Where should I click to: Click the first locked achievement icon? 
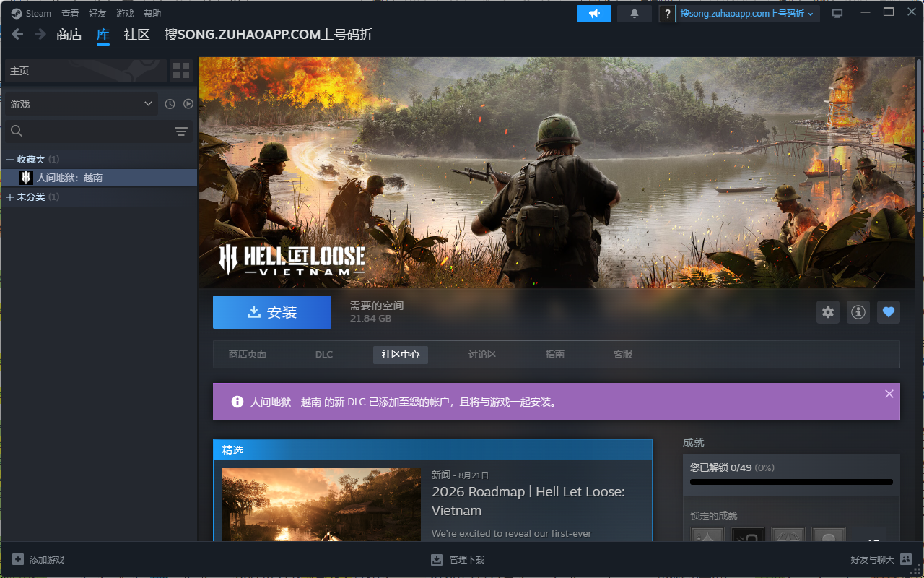point(707,535)
